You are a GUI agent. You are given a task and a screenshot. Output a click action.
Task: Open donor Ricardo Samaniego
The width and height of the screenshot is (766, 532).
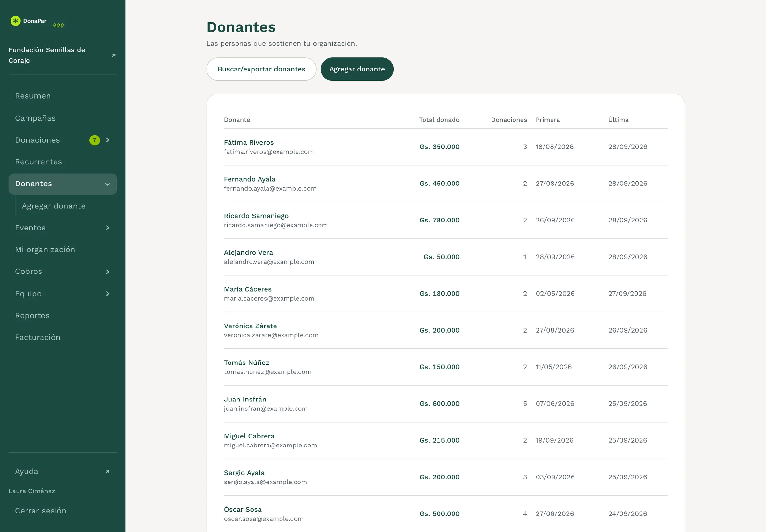click(256, 216)
